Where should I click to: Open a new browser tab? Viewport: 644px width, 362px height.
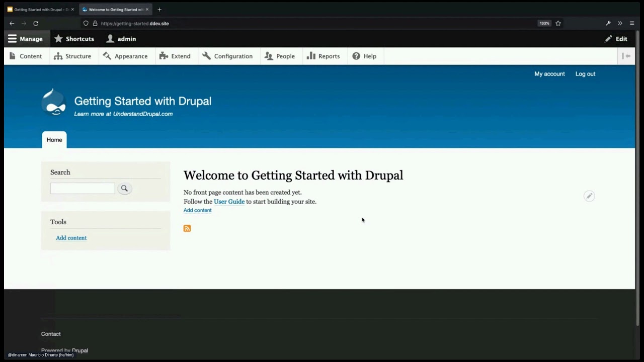point(159,10)
